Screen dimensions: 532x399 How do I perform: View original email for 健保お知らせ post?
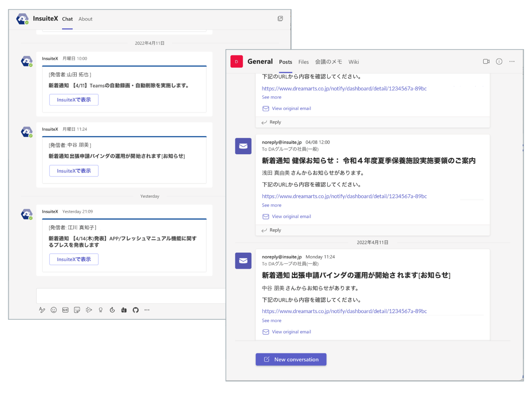click(287, 217)
